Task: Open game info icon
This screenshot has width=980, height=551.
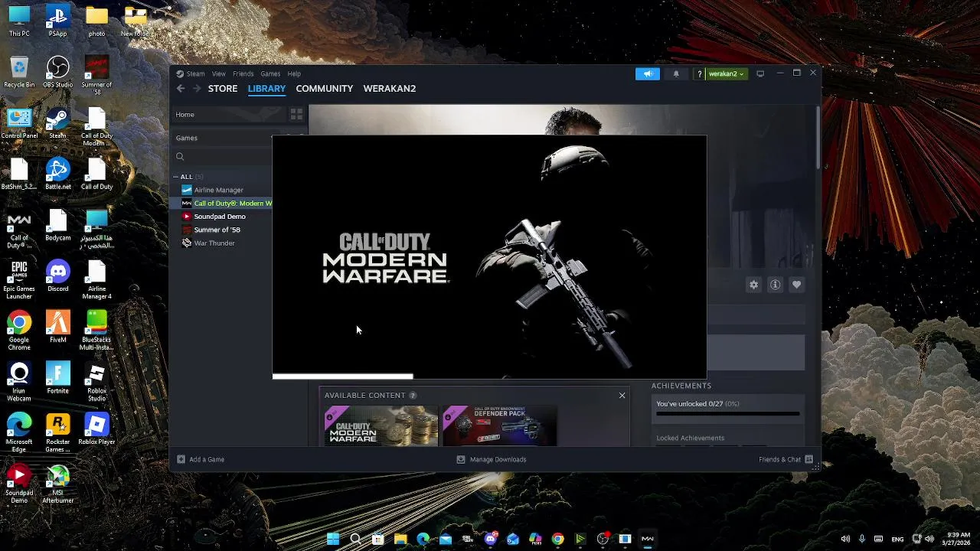Action: [x=776, y=285]
